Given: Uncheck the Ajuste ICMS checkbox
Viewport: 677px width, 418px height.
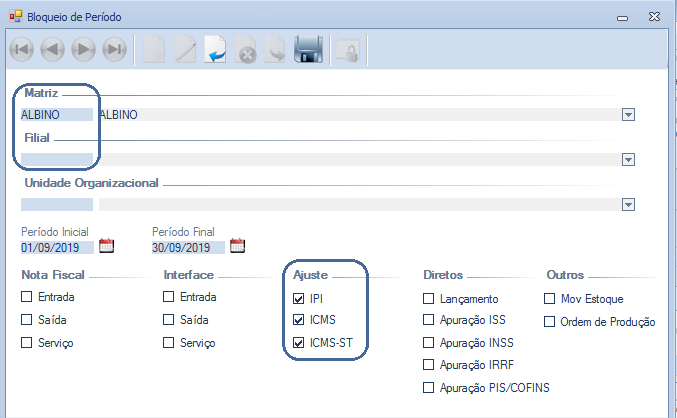Looking at the screenshot, I should click(298, 320).
